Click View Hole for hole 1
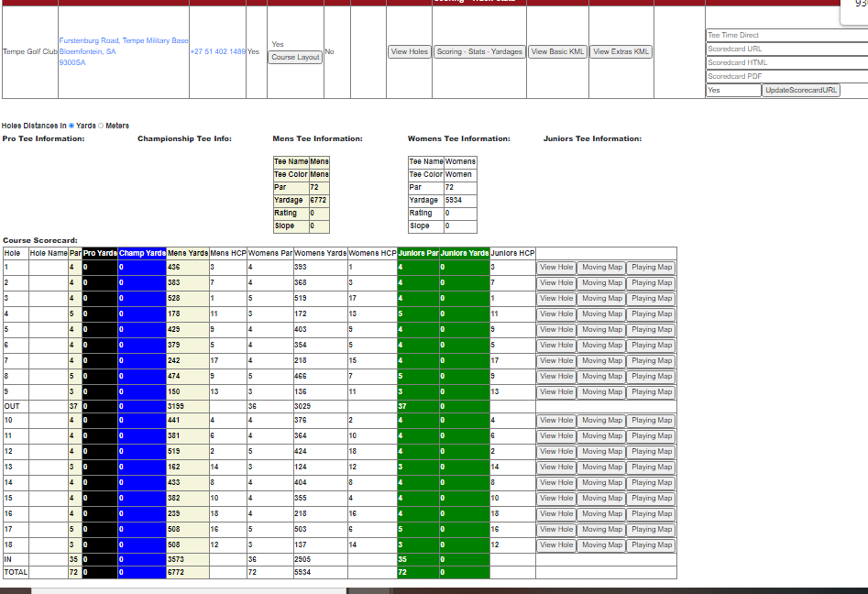The width and height of the screenshot is (868, 594). pos(556,268)
